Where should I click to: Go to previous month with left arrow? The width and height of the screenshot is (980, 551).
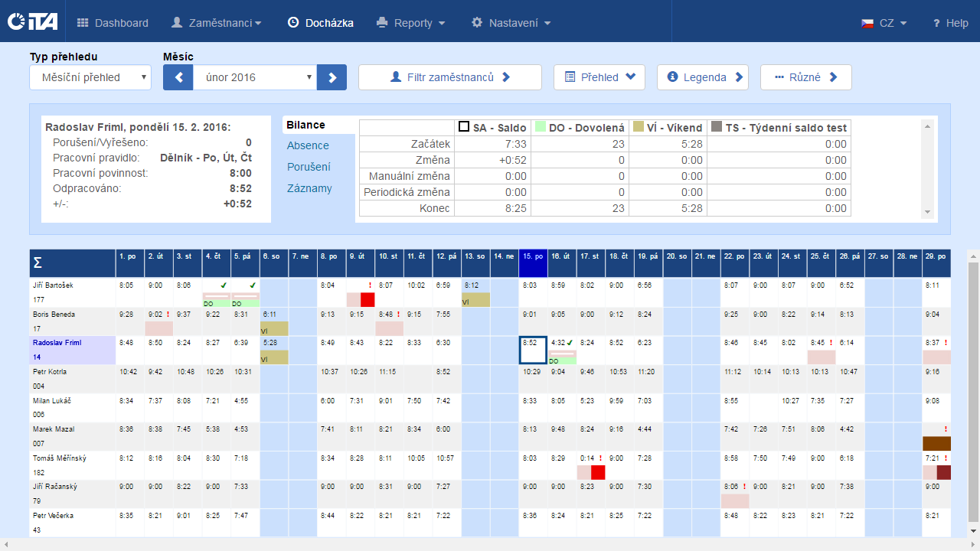click(178, 77)
